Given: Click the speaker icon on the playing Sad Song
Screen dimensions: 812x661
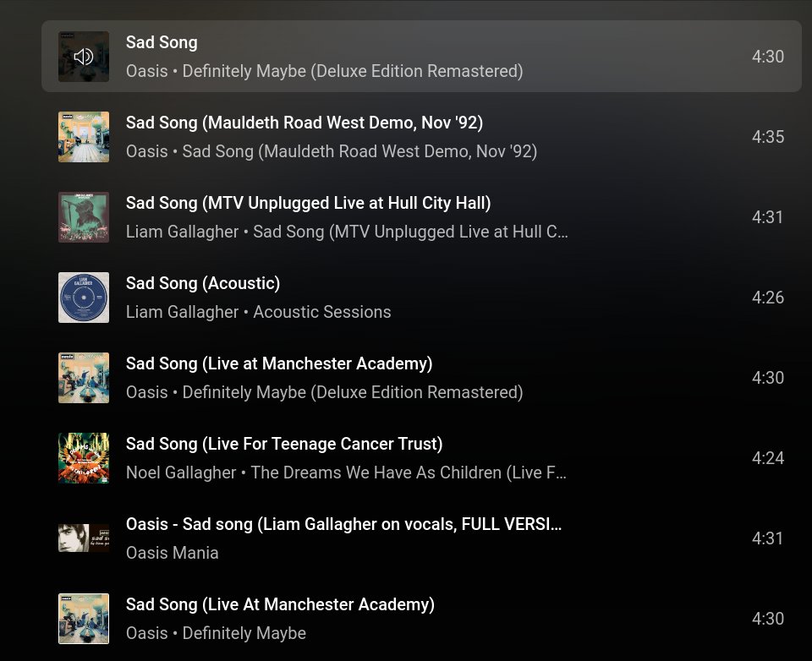Looking at the screenshot, I should tap(84, 57).
